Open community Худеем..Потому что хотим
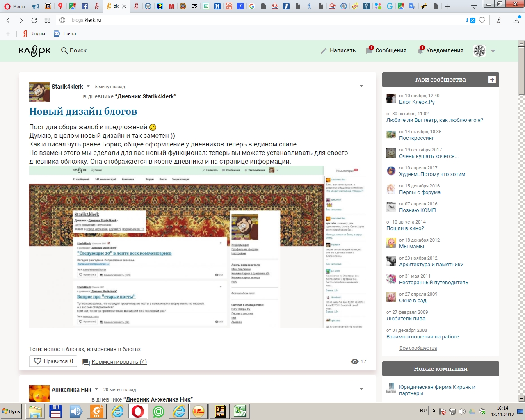Screen dimensions: 525x420 point(432,174)
